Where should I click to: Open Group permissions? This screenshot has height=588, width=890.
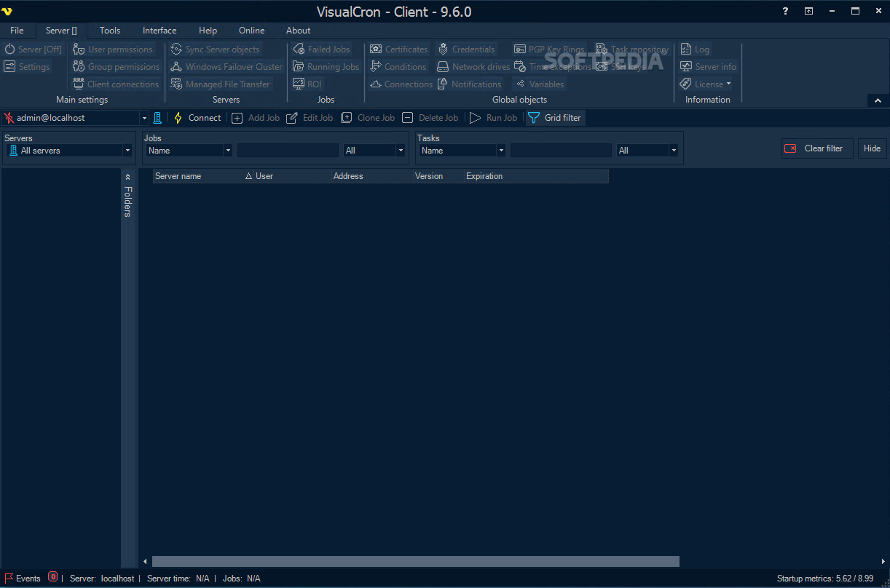[117, 67]
